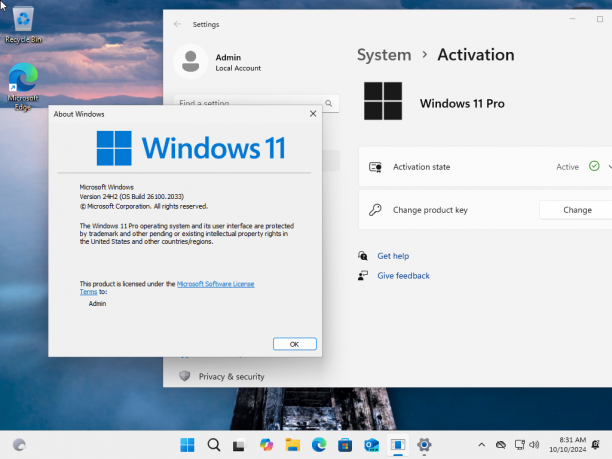Viewport: 612px width, 459px height.
Task: Open the Microsoft Software License link
Action: point(215,284)
